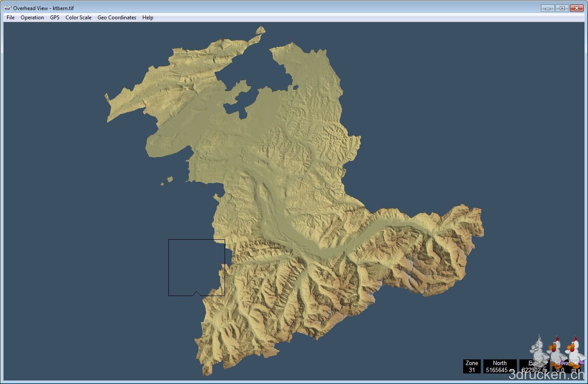The height and width of the screenshot is (384, 588).
Task: Click the 3D glasses app icon in title bar
Action: click(x=7, y=8)
